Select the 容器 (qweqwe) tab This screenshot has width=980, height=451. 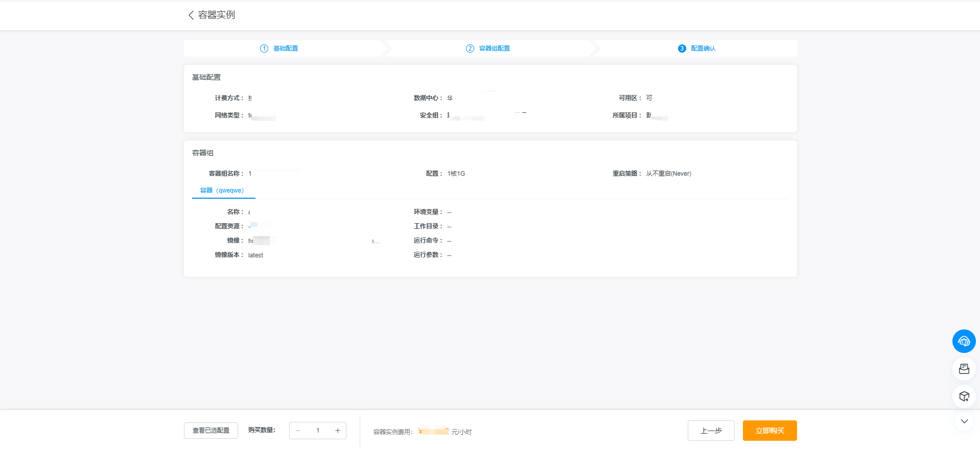[222, 191]
